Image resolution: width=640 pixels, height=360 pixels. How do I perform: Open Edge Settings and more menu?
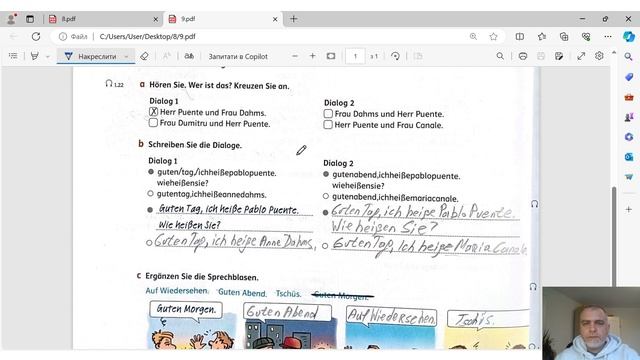(608, 37)
